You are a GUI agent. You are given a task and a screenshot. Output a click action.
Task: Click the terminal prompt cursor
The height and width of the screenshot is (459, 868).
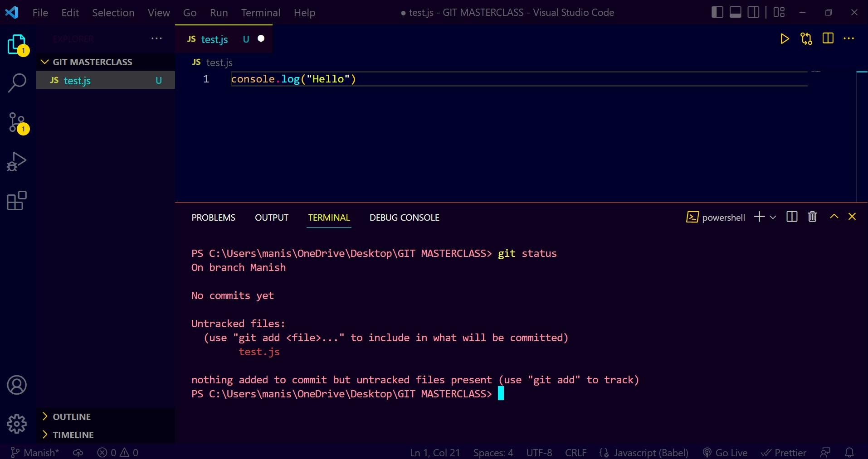(x=501, y=393)
